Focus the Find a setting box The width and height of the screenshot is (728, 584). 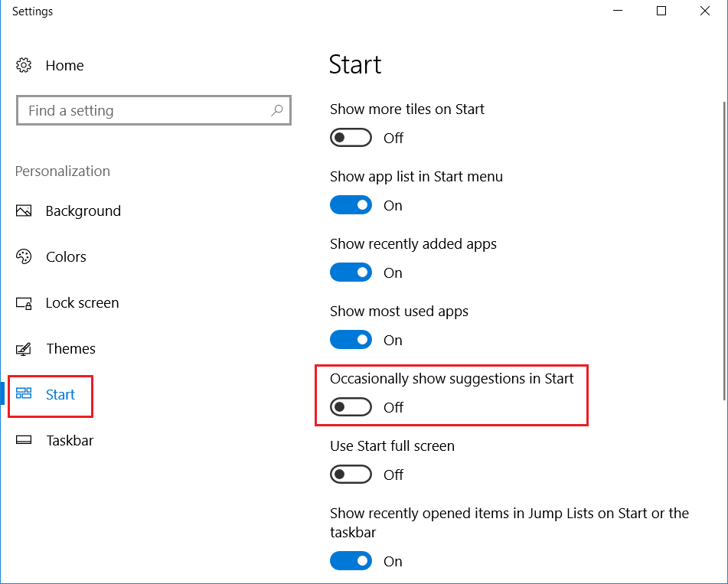[x=145, y=111]
